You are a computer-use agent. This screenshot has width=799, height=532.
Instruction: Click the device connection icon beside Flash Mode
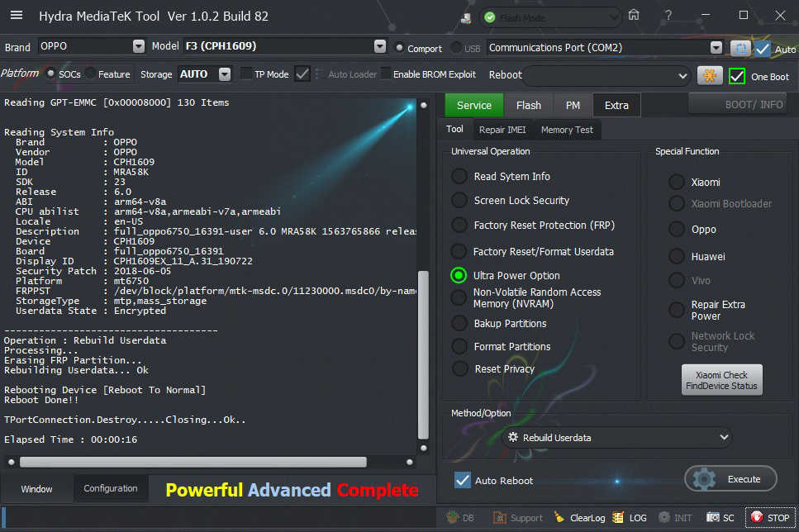tap(466, 18)
